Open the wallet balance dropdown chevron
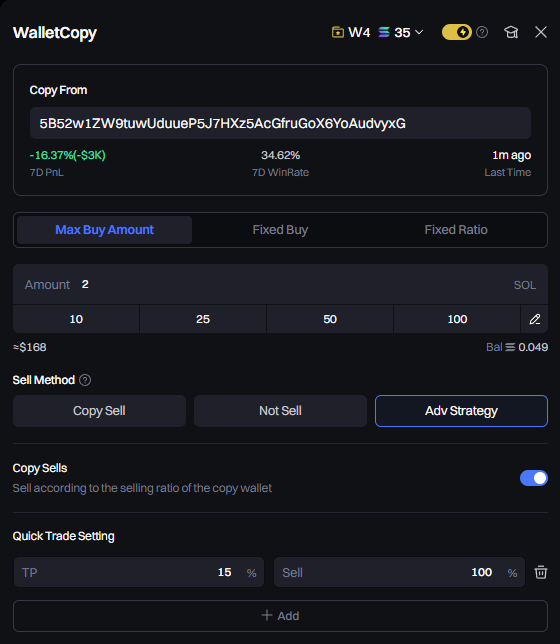Viewport: 560px width, 644px height. [419, 32]
